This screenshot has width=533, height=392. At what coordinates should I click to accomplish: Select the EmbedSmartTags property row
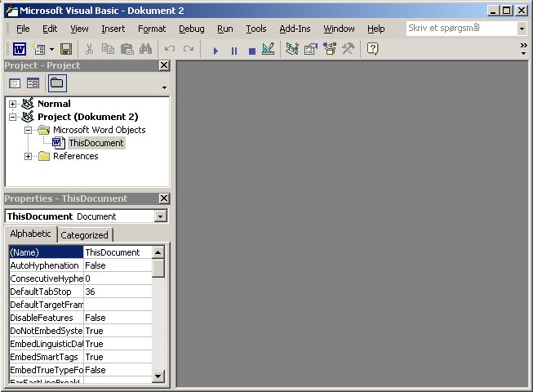click(x=81, y=357)
